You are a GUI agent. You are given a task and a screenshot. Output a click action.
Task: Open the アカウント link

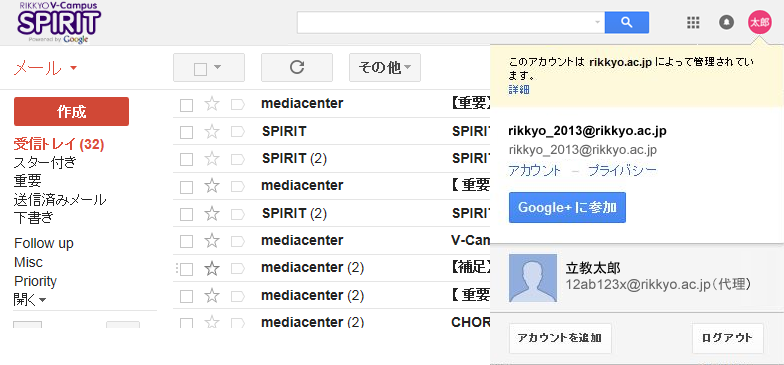[x=534, y=170]
